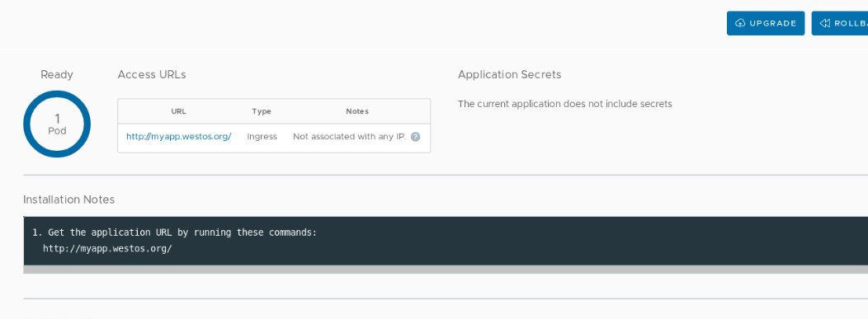Click the 'Not associated with any IP' note

349,137
